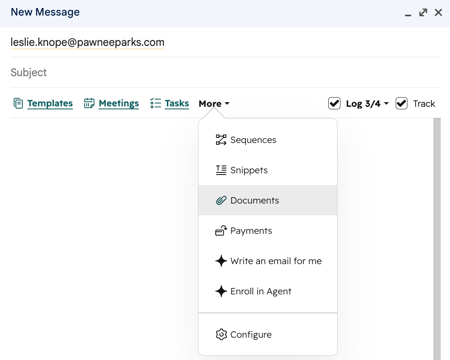
Task: Open the Tasks link
Action: coord(177,103)
